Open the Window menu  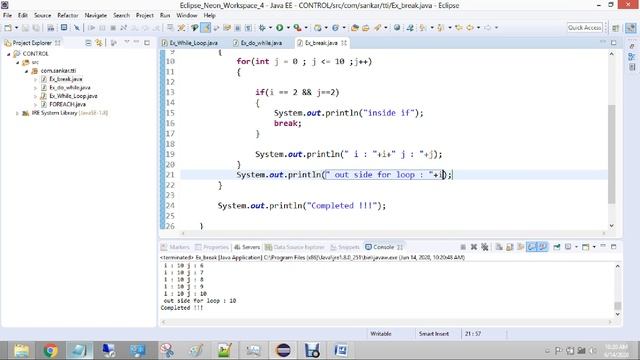187,15
